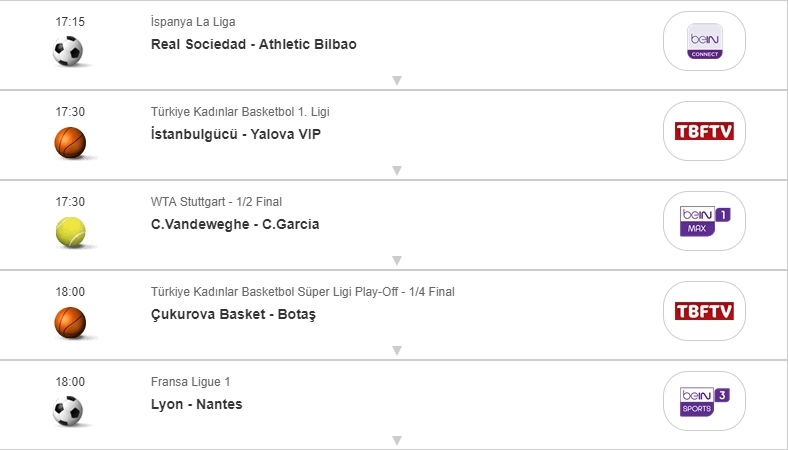Open Real Sociedad - Athletic Bilbao match
This screenshot has width=788, height=450.
(x=253, y=44)
